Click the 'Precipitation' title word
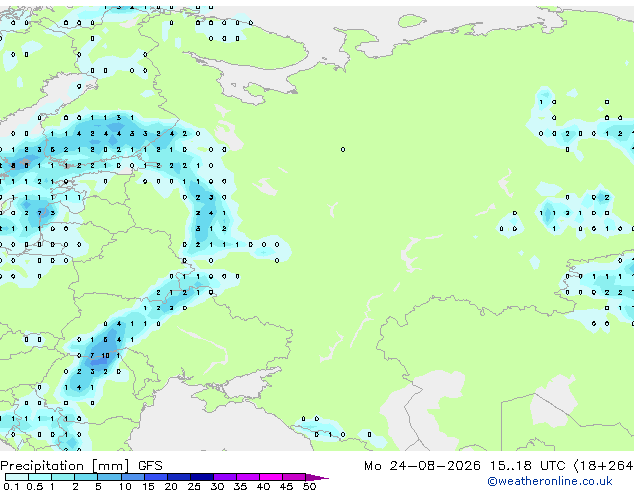Screen dimensions: 634x490 click(42, 466)
